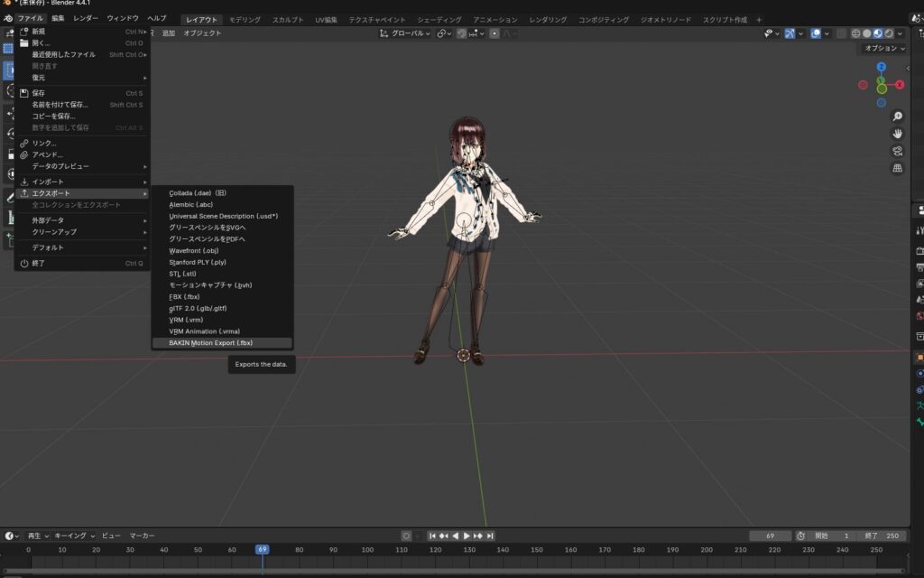Viewport: 924px width, 578px height.
Task: Toggle proportional editing in header
Action: point(494,33)
